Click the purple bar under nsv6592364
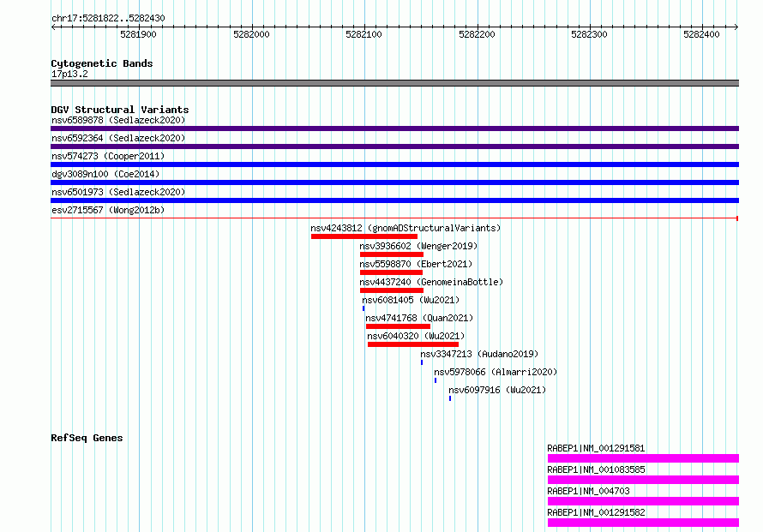The height and width of the screenshot is (532, 763). (x=394, y=146)
